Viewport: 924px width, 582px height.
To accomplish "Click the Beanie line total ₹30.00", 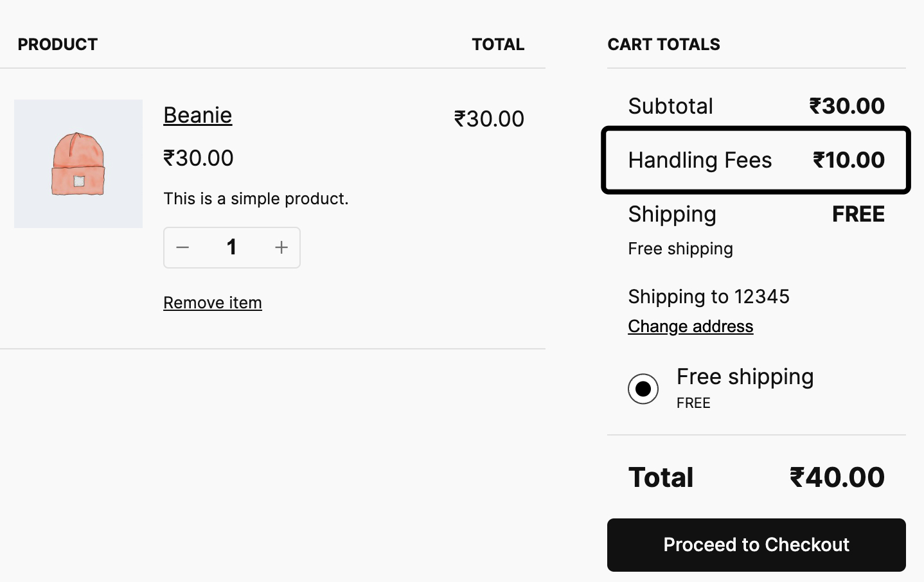I will pos(489,119).
